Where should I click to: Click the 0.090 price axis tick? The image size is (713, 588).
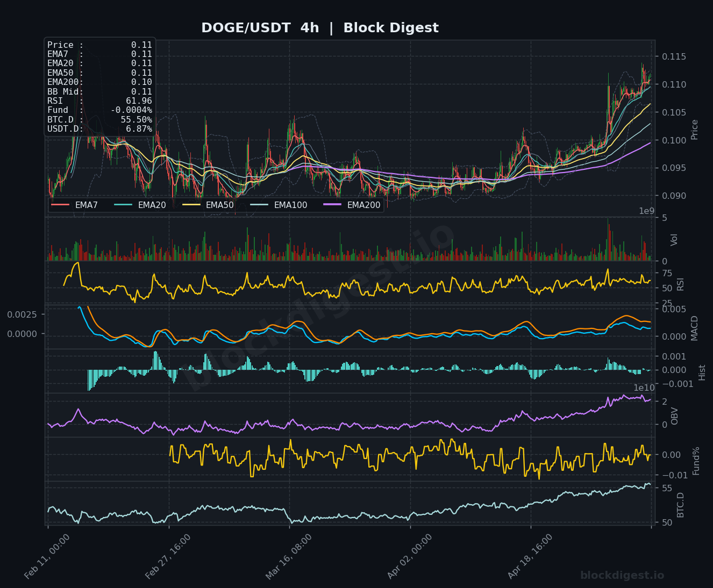click(x=674, y=196)
